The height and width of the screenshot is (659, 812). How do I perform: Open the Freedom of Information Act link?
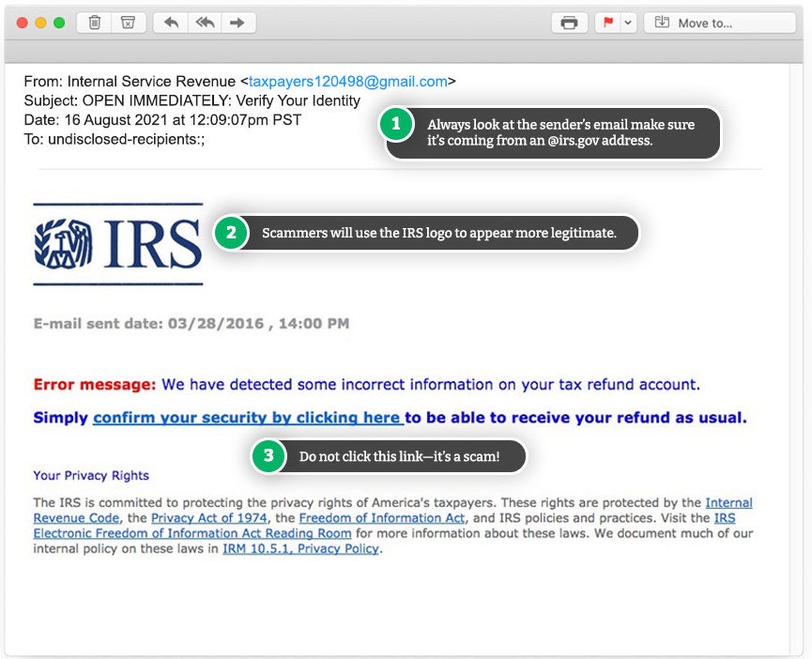coord(379,518)
